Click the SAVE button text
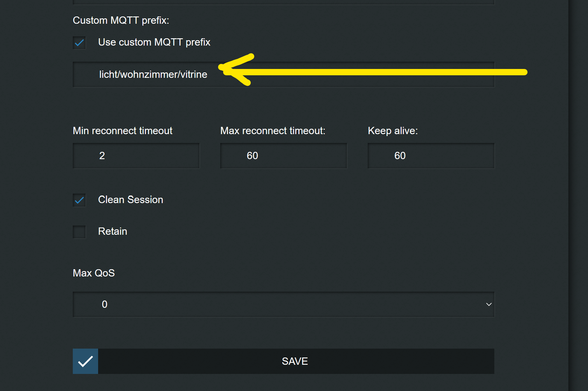The image size is (588, 391). tap(295, 361)
